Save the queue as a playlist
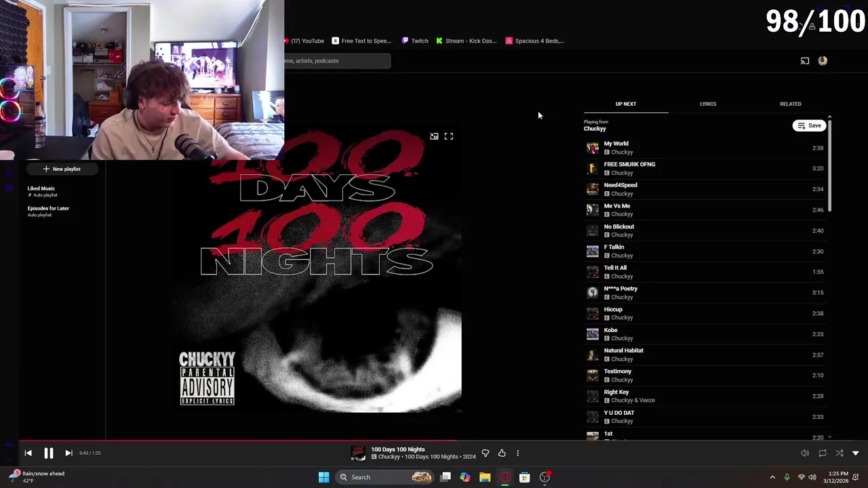Screen dimensions: 868x488 [809, 125]
